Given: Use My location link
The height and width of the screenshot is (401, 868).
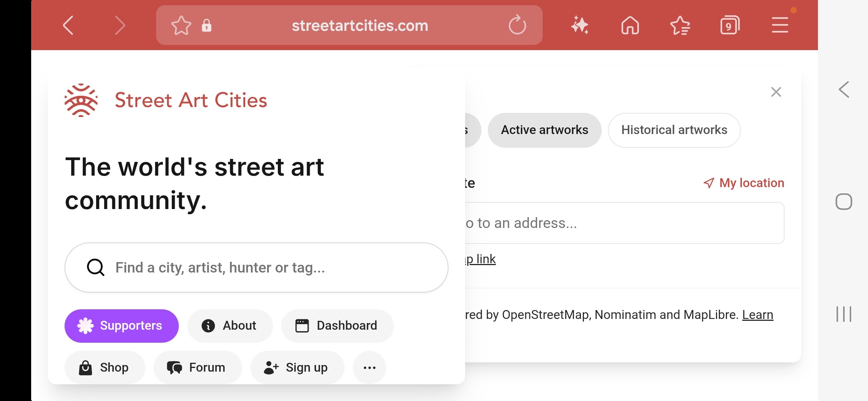Looking at the screenshot, I should point(744,183).
